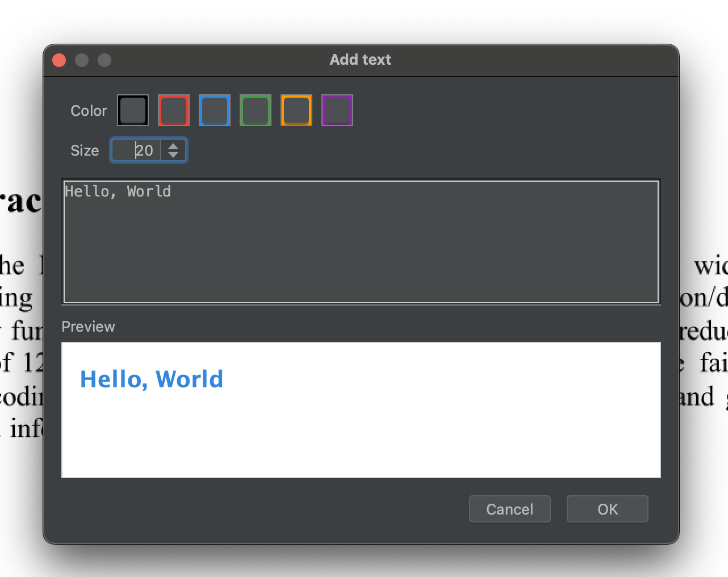Click the red close button of the dialog
This screenshot has height=577, width=728.
[x=58, y=60]
